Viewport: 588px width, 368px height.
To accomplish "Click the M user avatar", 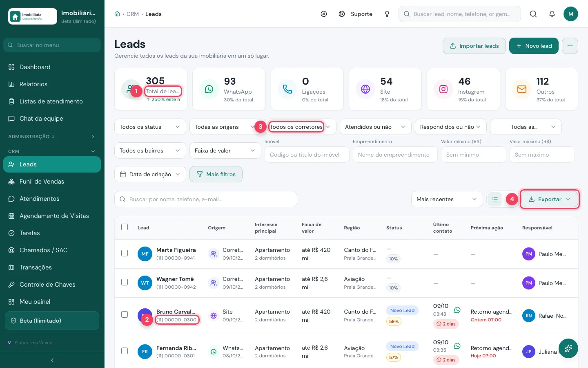I will (571, 14).
